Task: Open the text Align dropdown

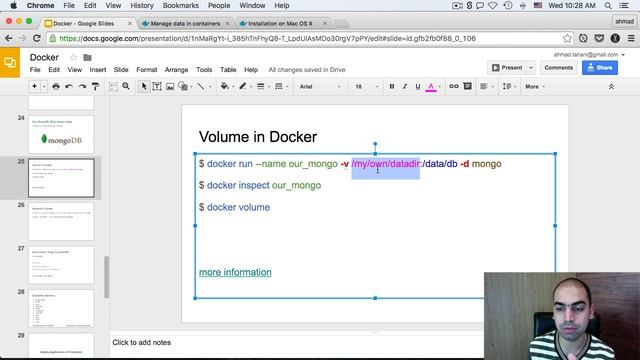Action: (487, 87)
